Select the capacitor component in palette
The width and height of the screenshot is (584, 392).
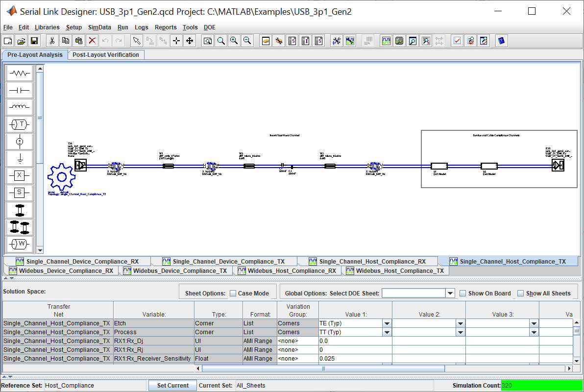(20, 91)
